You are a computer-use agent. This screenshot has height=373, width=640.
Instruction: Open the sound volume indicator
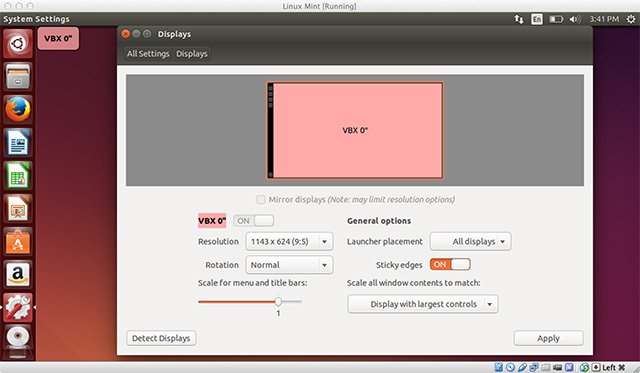point(575,19)
